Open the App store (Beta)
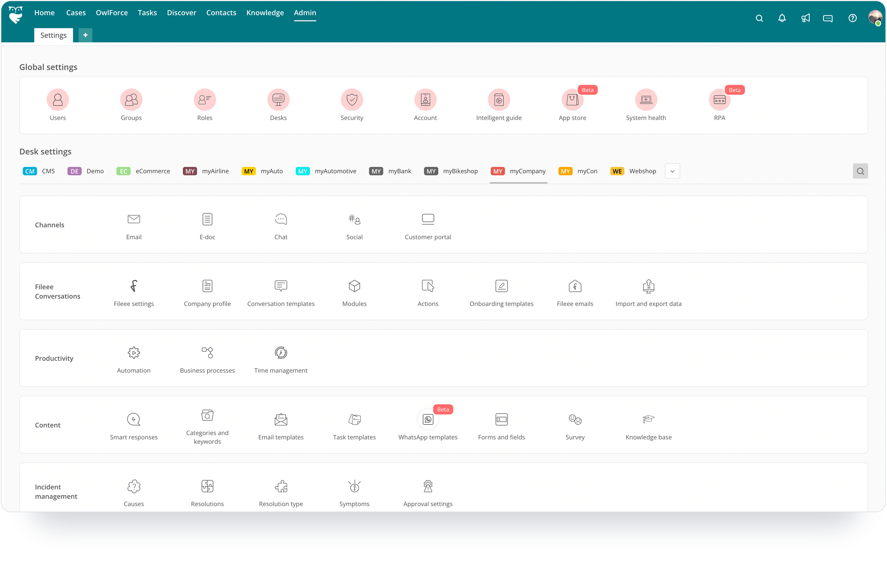Screen dimensions: 887x588 [x=572, y=99]
